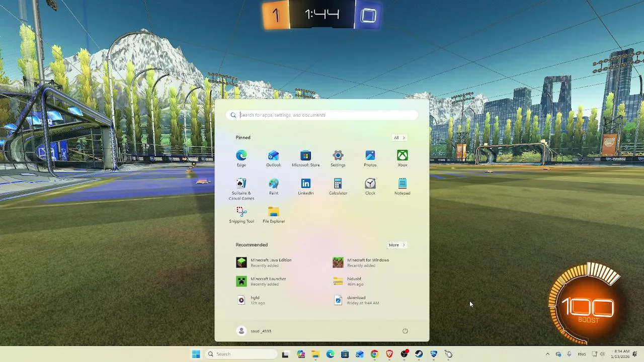Open the clock and date flyout
644x362 pixels.
click(x=620, y=354)
